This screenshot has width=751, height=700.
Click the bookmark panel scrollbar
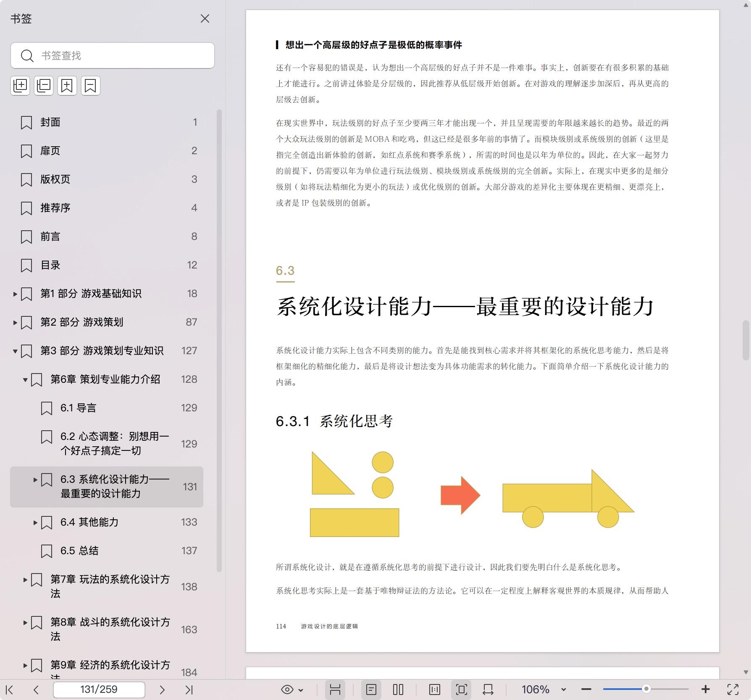click(219, 340)
